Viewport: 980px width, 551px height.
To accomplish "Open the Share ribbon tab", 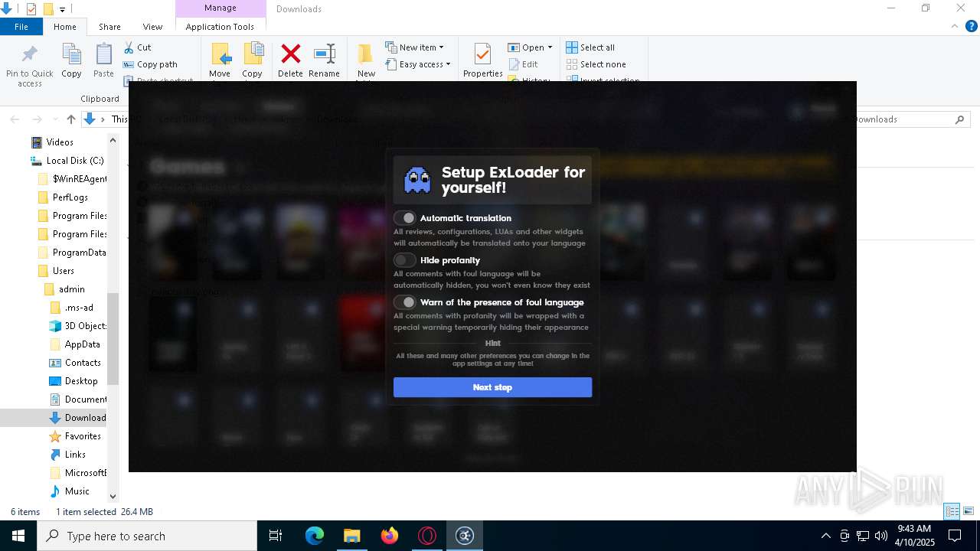I will (x=109, y=27).
